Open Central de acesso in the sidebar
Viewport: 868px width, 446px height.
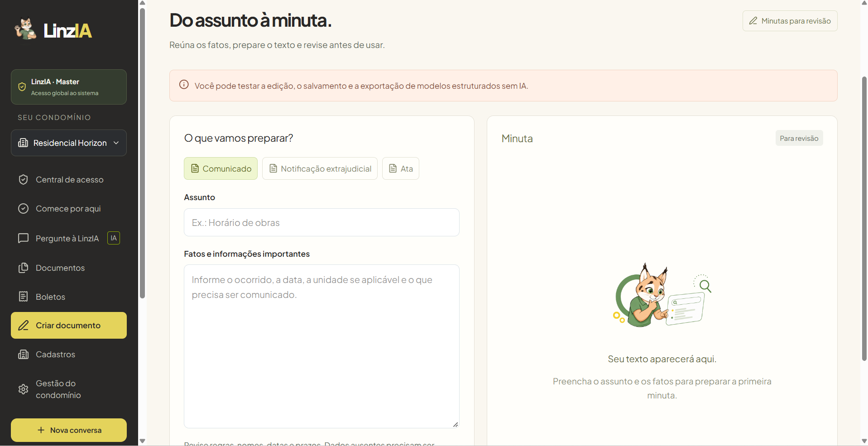tap(69, 180)
